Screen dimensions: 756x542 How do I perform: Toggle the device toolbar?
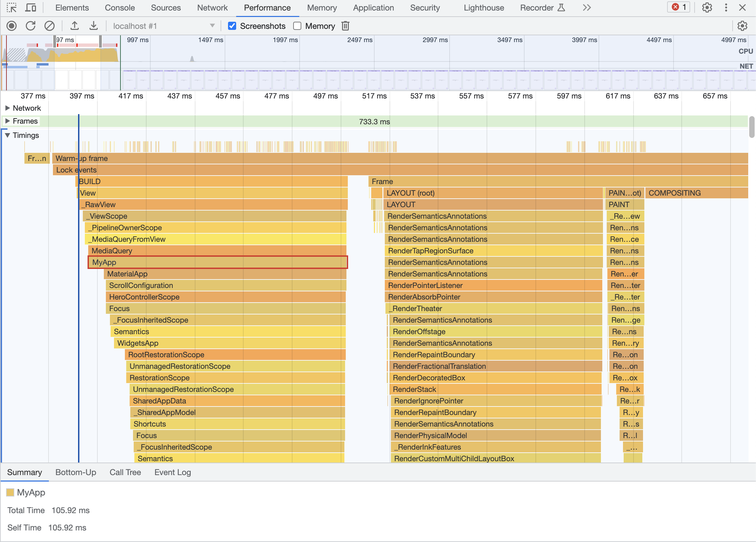click(x=31, y=7)
